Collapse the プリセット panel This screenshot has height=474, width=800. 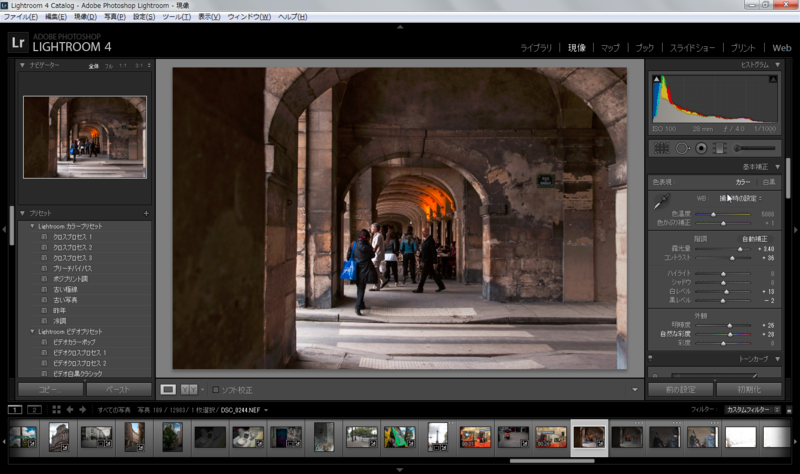22,213
